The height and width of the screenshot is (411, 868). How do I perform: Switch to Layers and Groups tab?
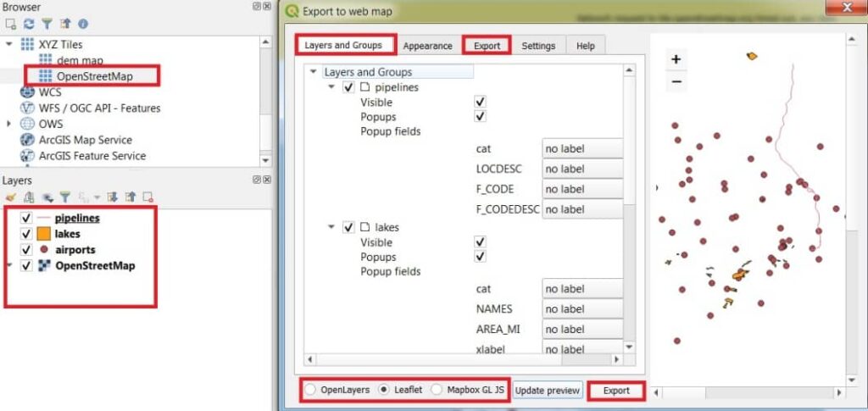[x=344, y=46]
